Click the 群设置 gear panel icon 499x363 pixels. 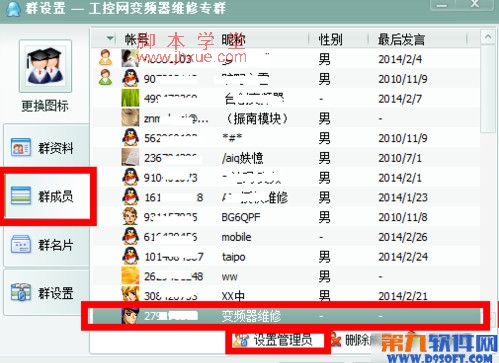click(x=21, y=292)
